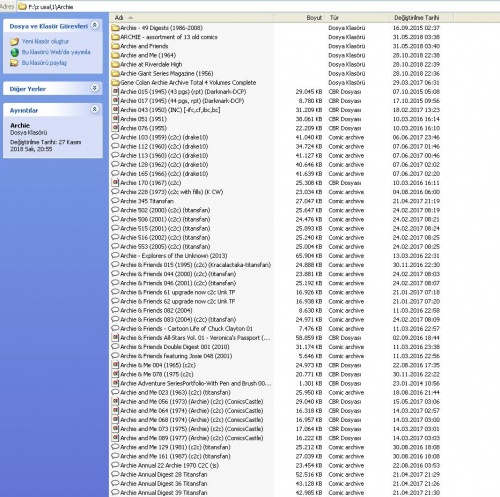
Task: Select Archie & Friends - Cartoon Life of Chuck Clayton 01
Action: pyautogui.click(x=186, y=329)
